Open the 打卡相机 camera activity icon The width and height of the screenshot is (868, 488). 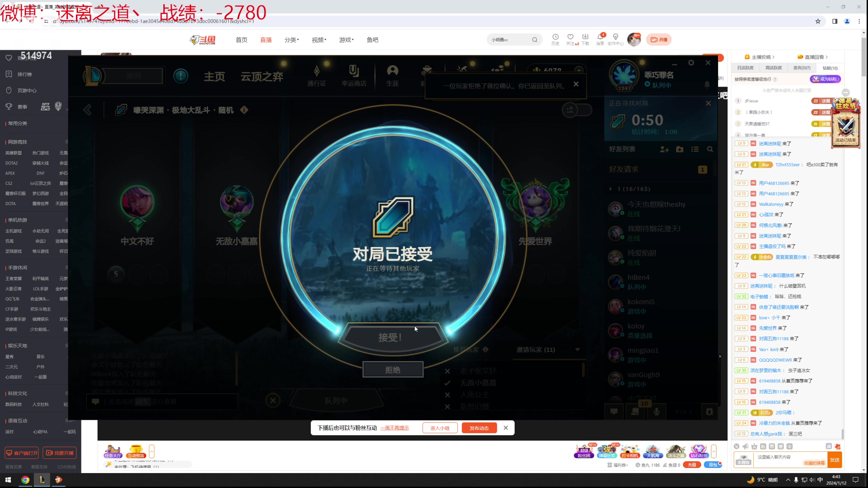630,452
